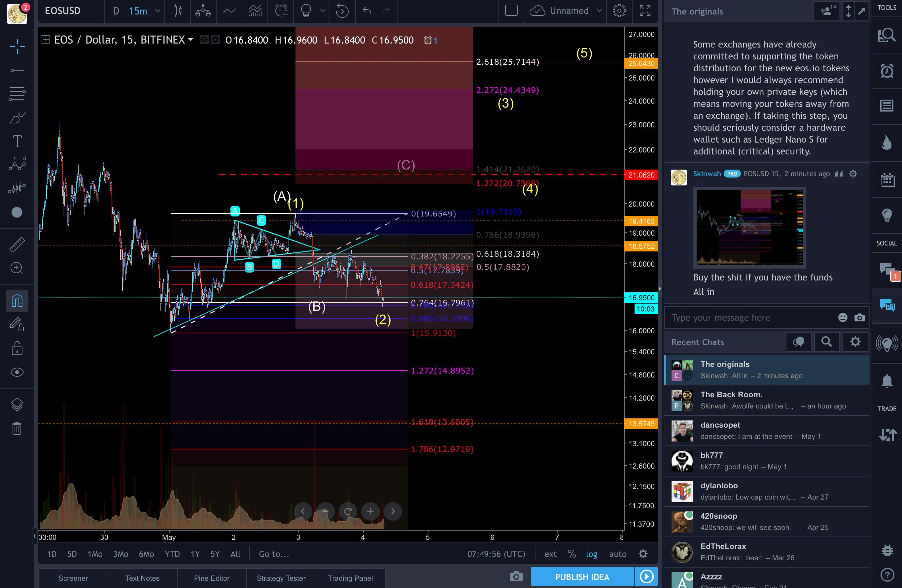Activate the zoom in tool

pos(17,268)
